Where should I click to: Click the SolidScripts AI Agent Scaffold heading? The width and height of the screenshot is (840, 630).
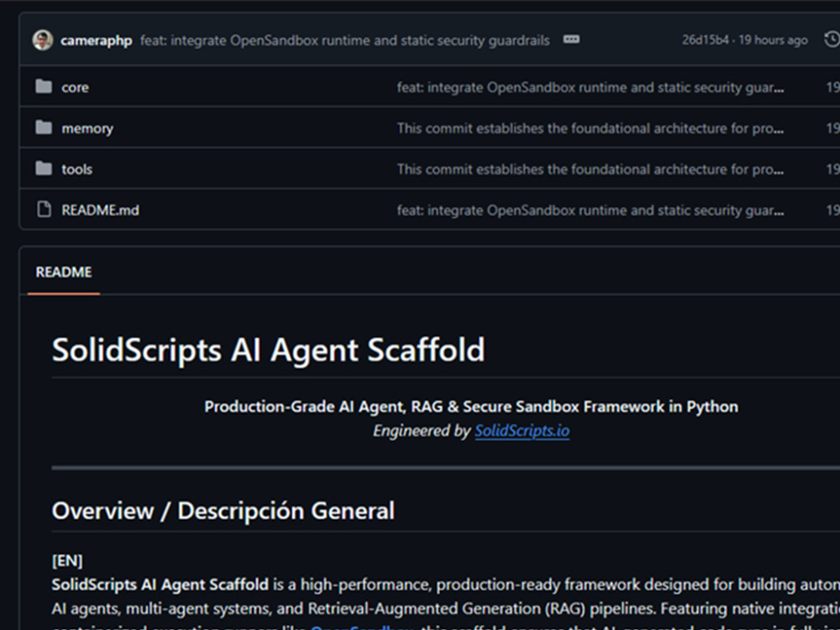[269, 350]
